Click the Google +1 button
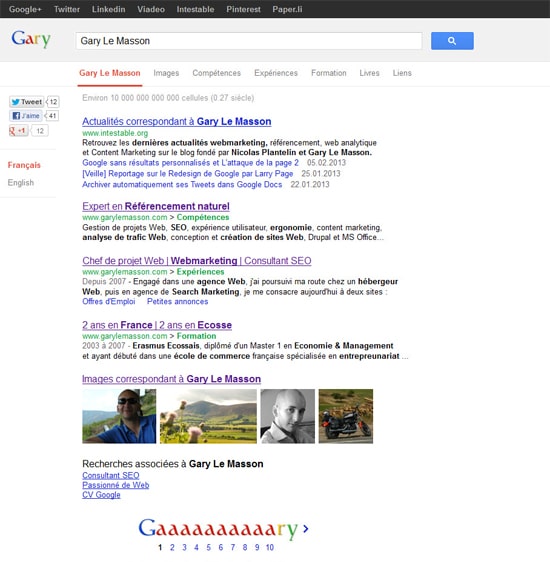The height and width of the screenshot is (562, 550). point(18,131)
